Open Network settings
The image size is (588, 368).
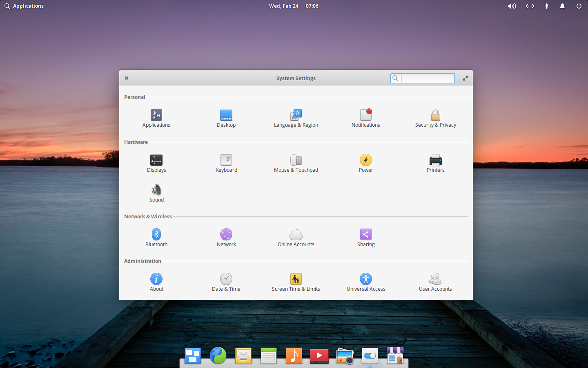point(226,237)
